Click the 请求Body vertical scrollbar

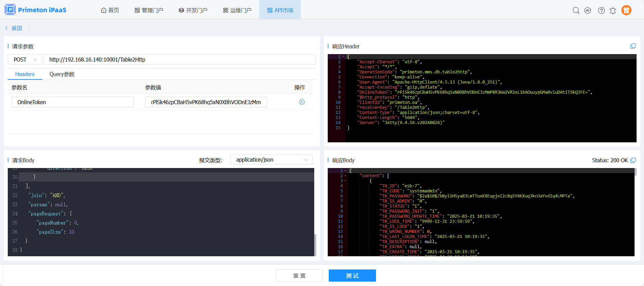pos(315,244)
